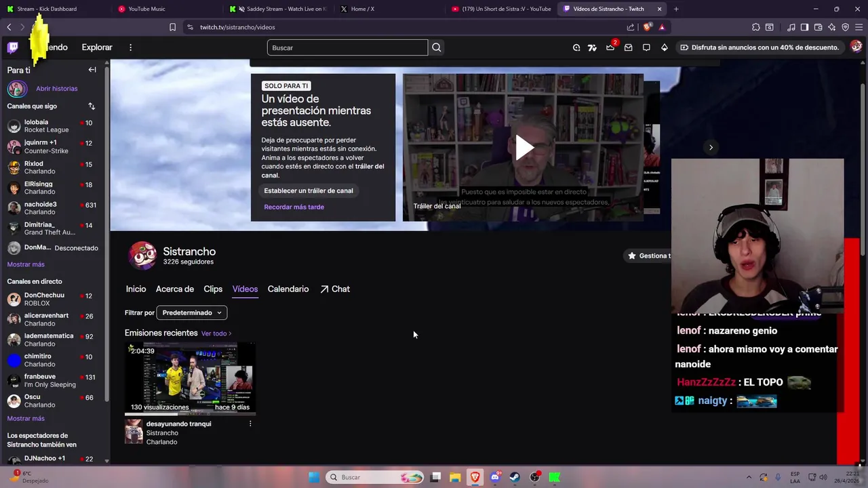Open franbeuve I'm Only Sleeping channel
The image size is (868, 488).
pyautogui.click(x=53, y=380)
